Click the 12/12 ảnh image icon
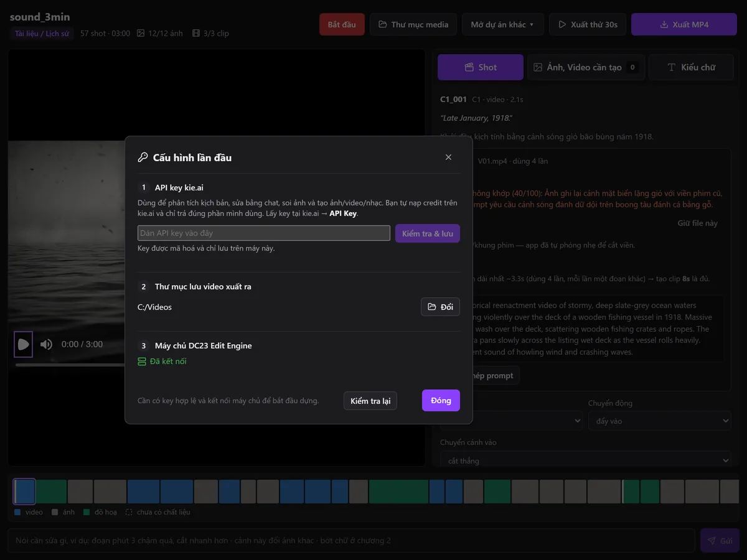This screenshot has width=747, height=560. click(x=141, y=33)
